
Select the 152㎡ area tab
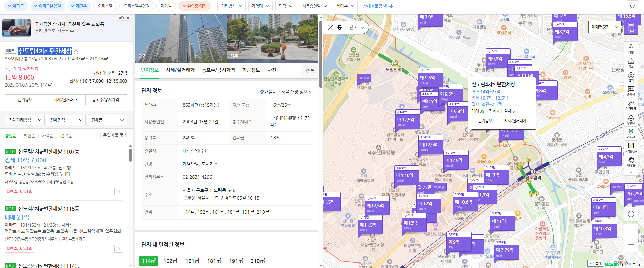[170, 261]
